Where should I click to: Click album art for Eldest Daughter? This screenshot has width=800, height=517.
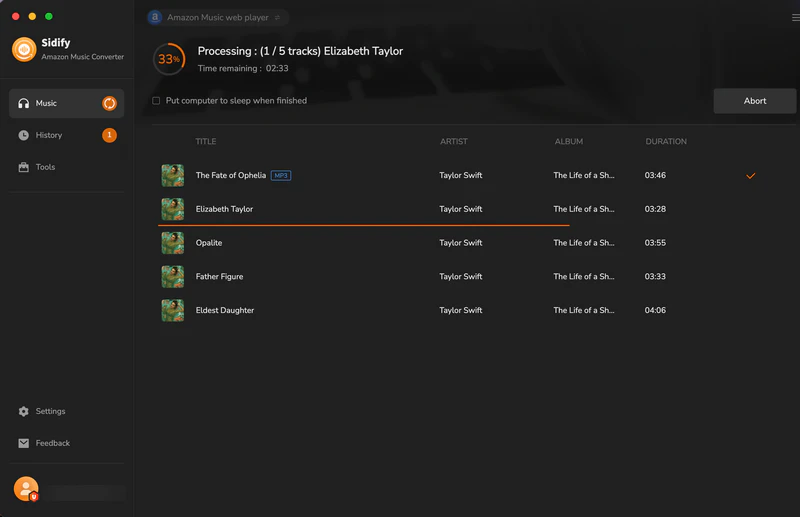[x=172, y=310]
